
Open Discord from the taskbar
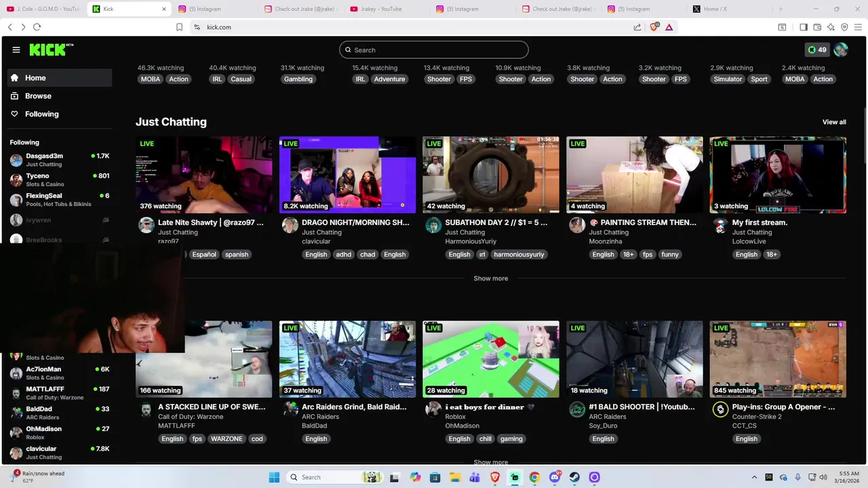click(555, 477)
